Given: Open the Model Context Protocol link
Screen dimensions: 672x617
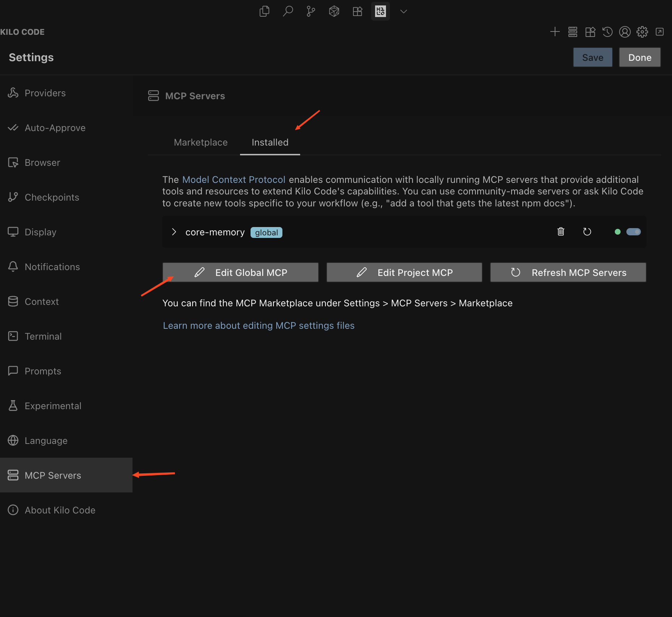Looking at the screenshot, I should pos(234,180).
